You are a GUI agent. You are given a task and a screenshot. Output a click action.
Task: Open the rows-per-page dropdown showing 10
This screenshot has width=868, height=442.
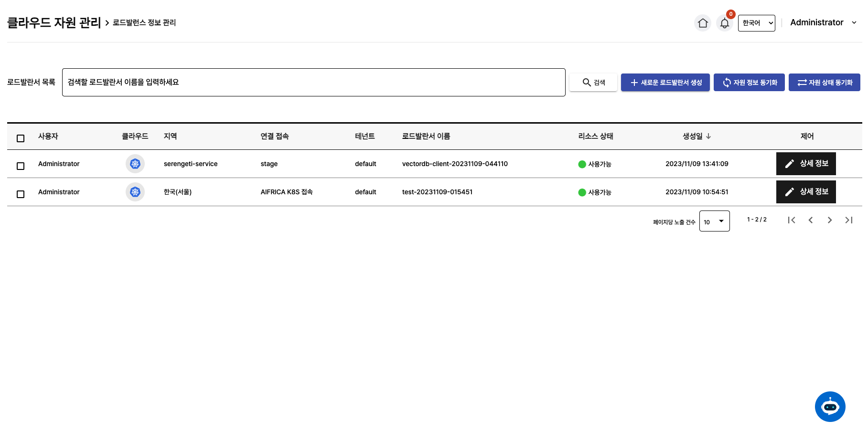pyautogui.click(x=714, y=221)
